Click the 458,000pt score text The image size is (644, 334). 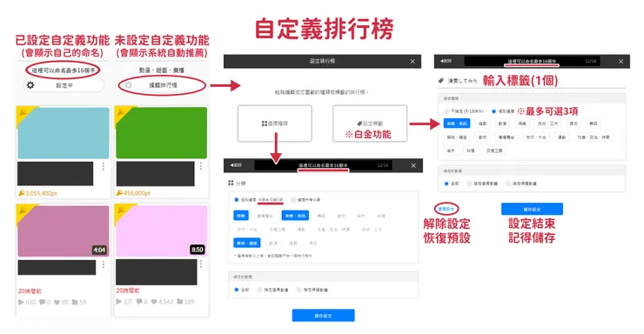tap(137, 192)
